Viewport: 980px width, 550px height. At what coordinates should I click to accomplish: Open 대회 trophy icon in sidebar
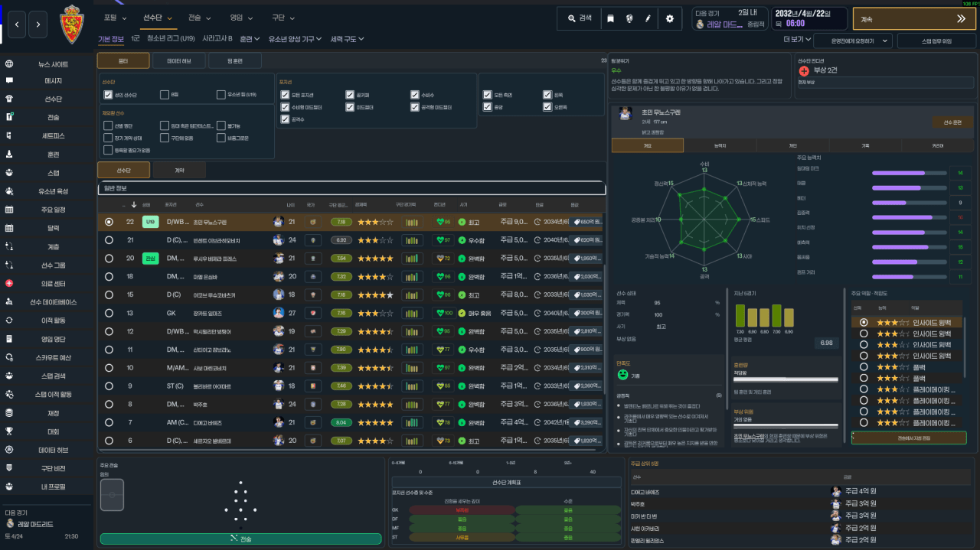(9, 431)
